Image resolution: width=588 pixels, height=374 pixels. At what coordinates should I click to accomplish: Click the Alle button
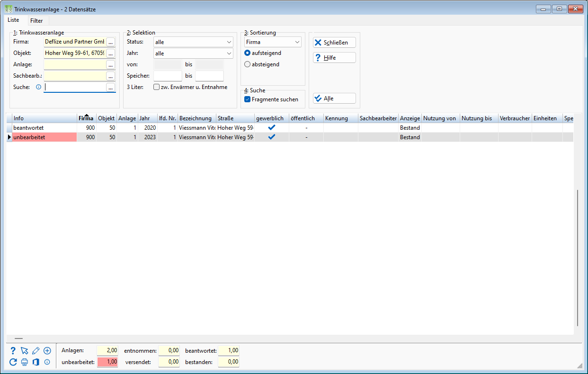334,98
